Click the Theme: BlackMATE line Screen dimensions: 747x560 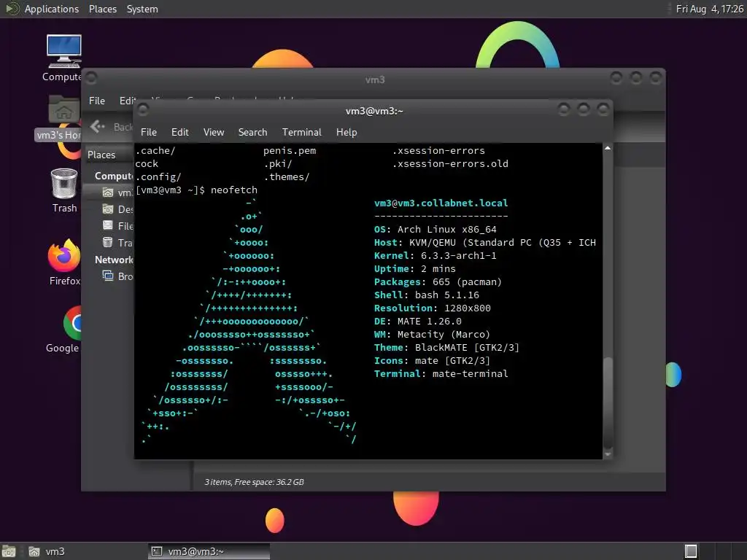446,348
